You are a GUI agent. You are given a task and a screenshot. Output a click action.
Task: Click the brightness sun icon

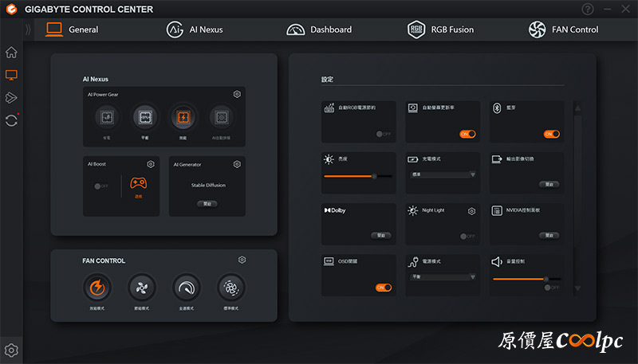(329, 159)
